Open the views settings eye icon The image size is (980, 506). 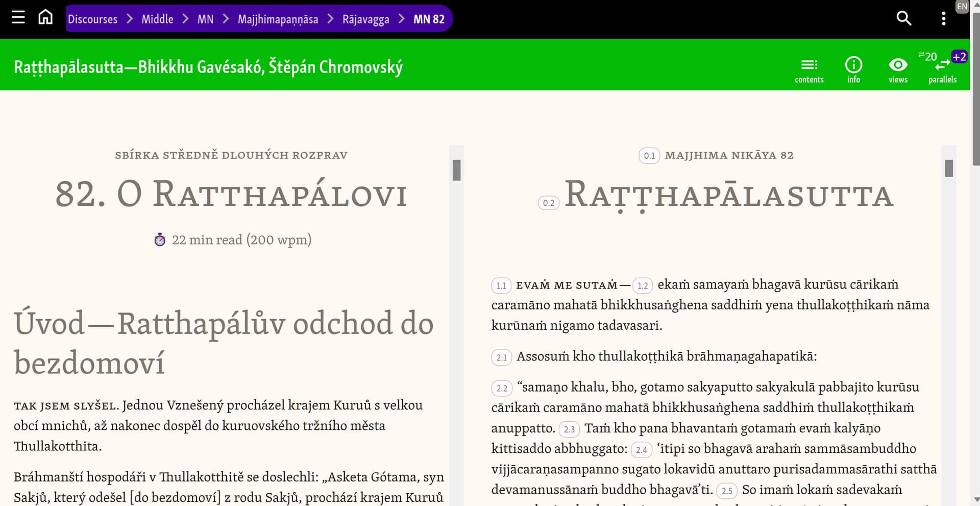[898, 70]
